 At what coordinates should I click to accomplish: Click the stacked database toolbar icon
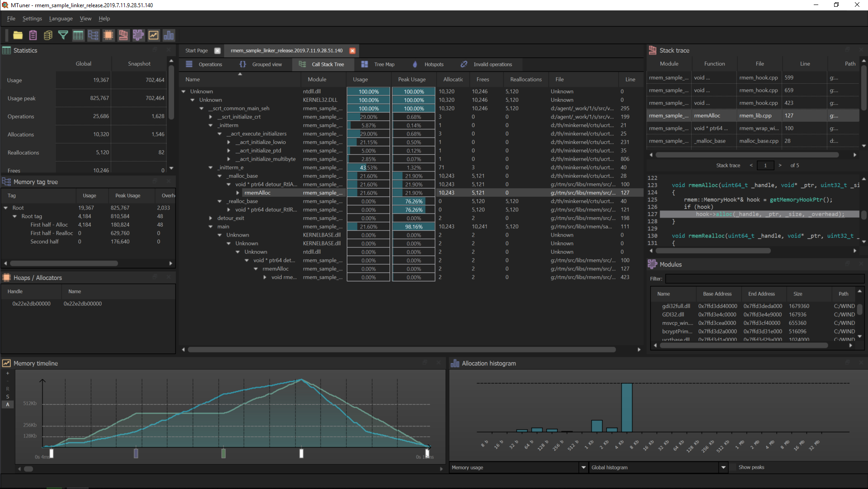[48, 35]
